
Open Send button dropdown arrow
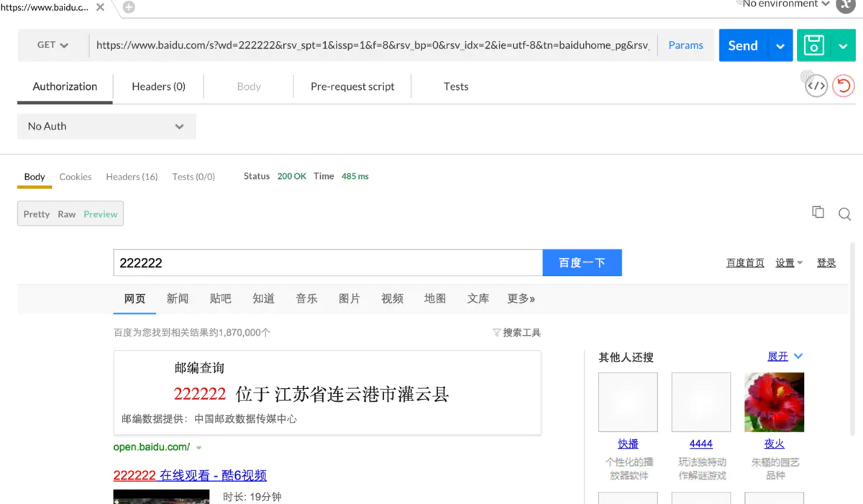[780, 45]
